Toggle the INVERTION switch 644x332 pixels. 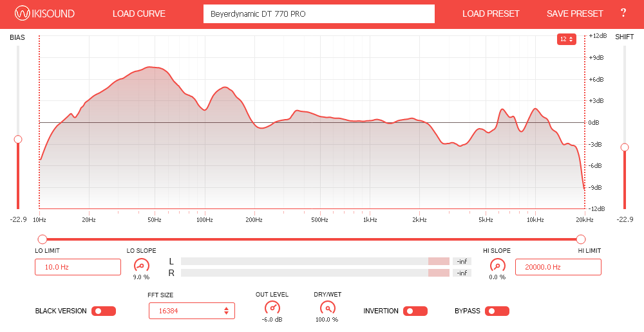[415, 311]
